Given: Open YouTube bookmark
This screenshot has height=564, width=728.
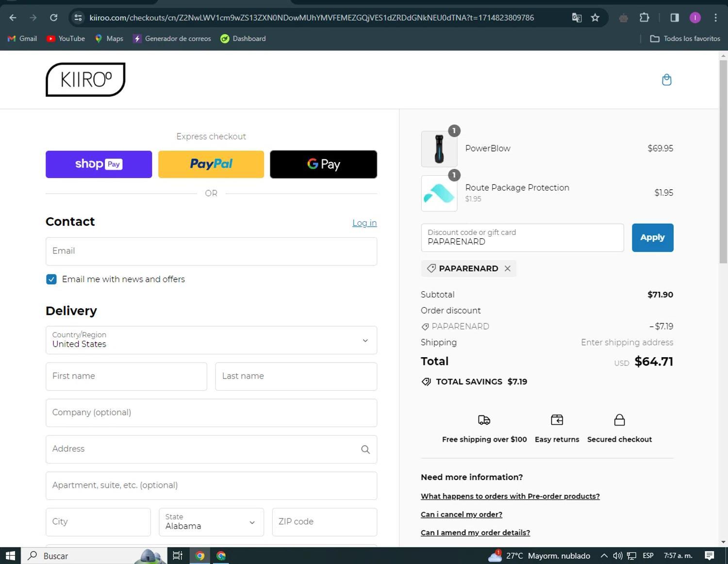Looking at the screenshot, I should click(66, 39).
